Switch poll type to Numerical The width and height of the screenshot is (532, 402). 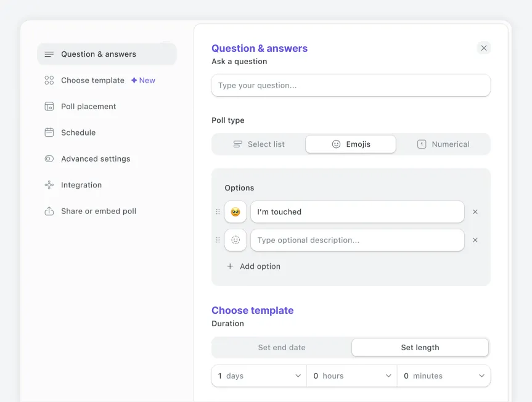(443, 144)
